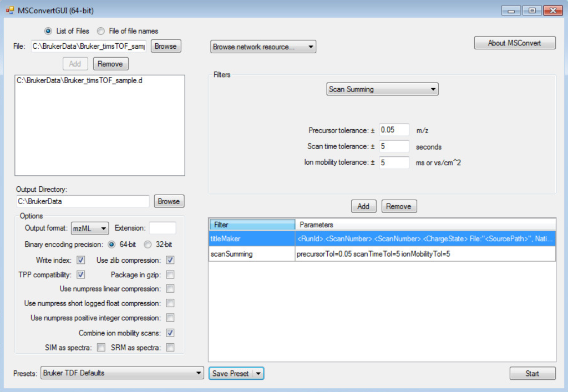Enable numpress linear compression
The image size is (568, 392).
point(170,289)
